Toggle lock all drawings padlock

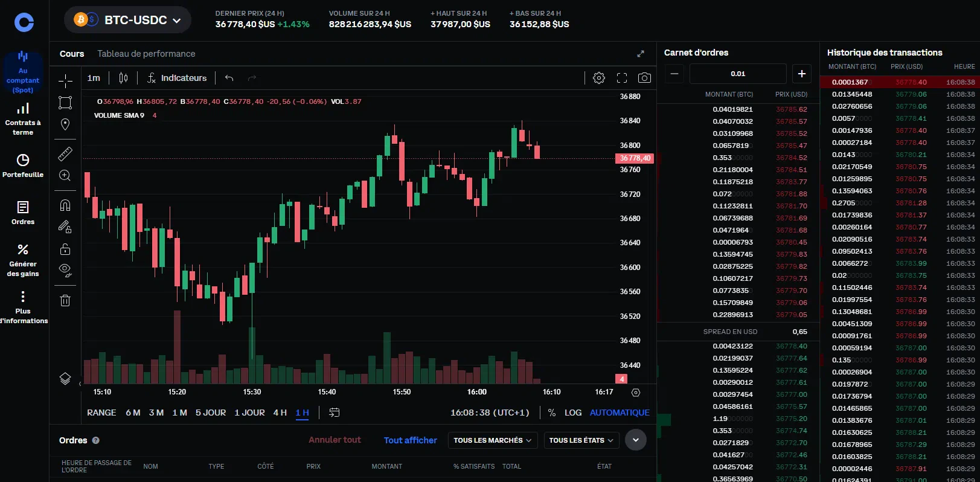(65, 249)
